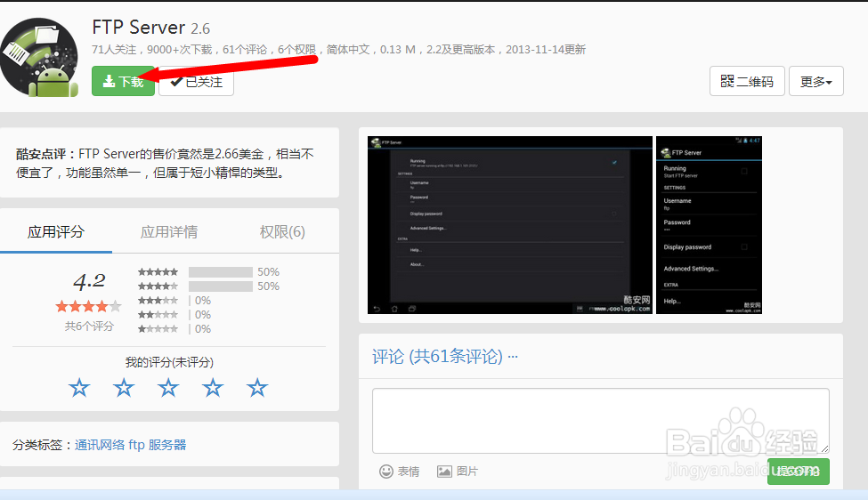
Task: Open the phone screenshot thumbnail
Action: point(710,225)
